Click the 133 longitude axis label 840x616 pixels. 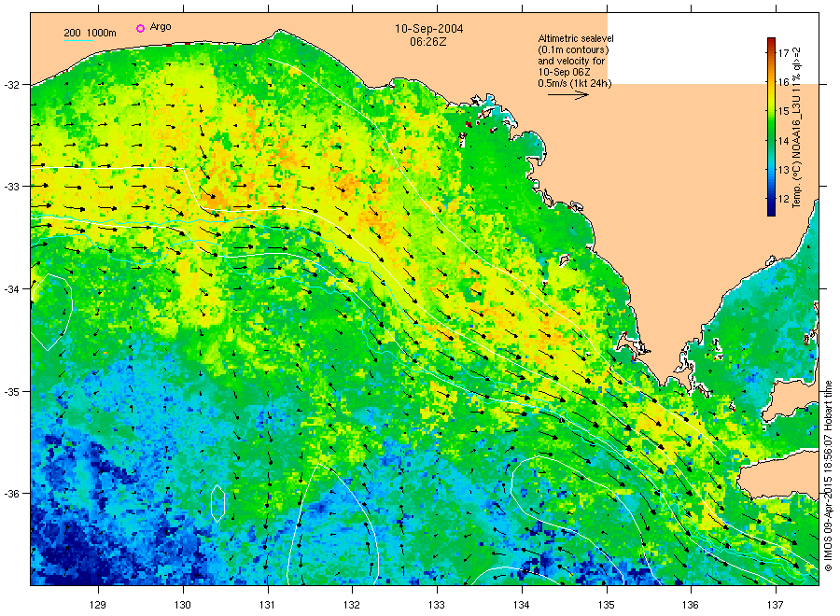[437, 602]
